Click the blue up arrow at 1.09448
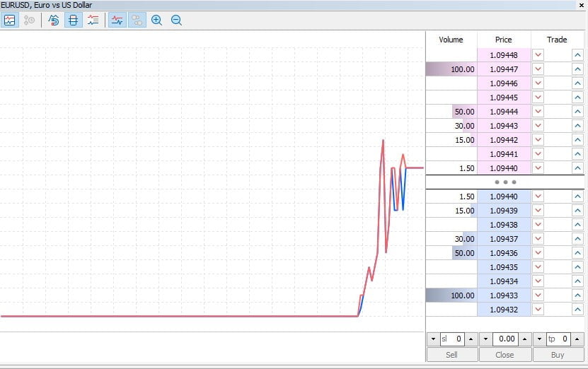588x369 pixels. pyautogui.click(x=577, y=55)
